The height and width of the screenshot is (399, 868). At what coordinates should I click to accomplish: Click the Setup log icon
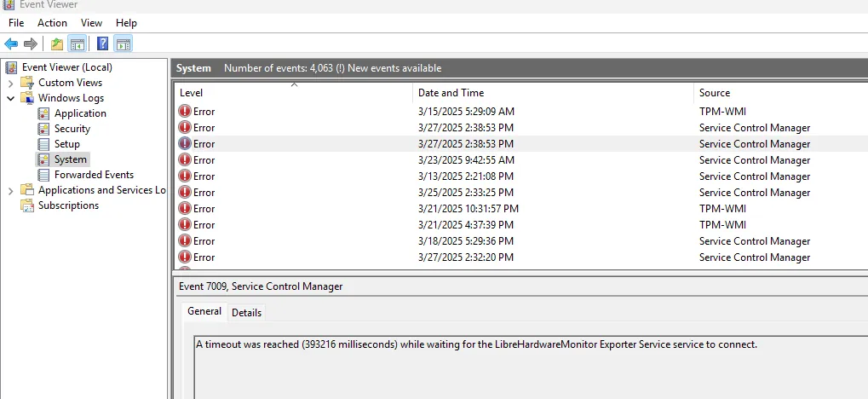point(43,144)
